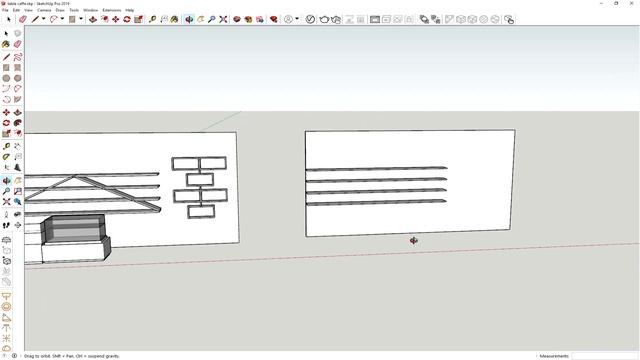Open the File menu
This screenshot has height=360, width=640.
[5, 10]
